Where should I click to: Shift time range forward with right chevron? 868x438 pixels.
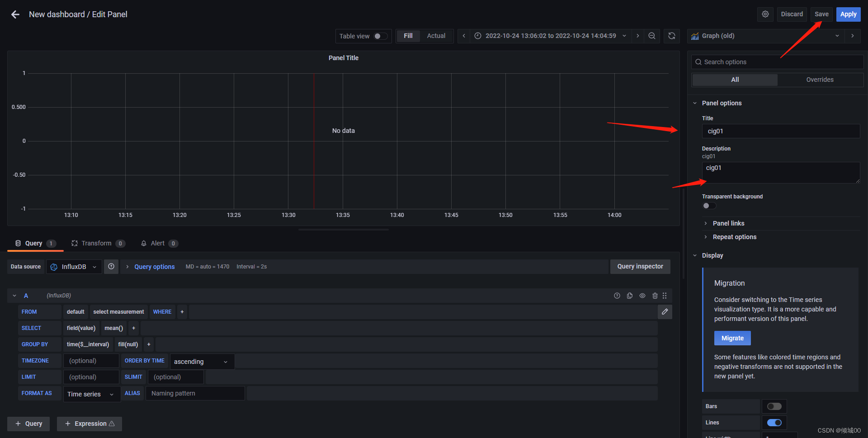tap(638, 36)
